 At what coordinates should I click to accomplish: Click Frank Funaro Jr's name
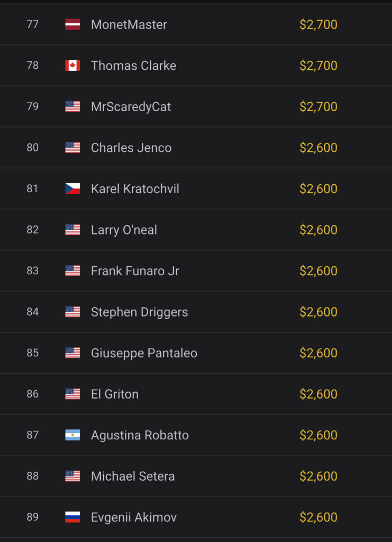135,271
